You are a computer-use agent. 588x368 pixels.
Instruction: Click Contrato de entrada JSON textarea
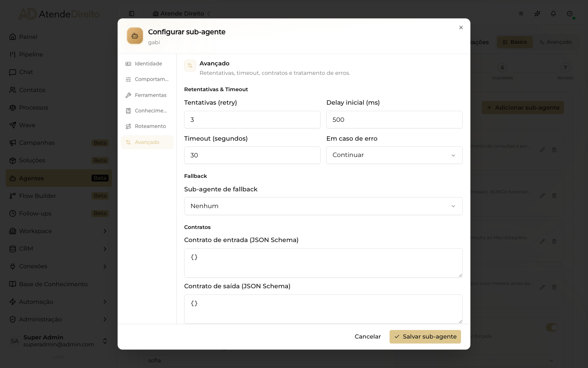click(x=323, y=263)
